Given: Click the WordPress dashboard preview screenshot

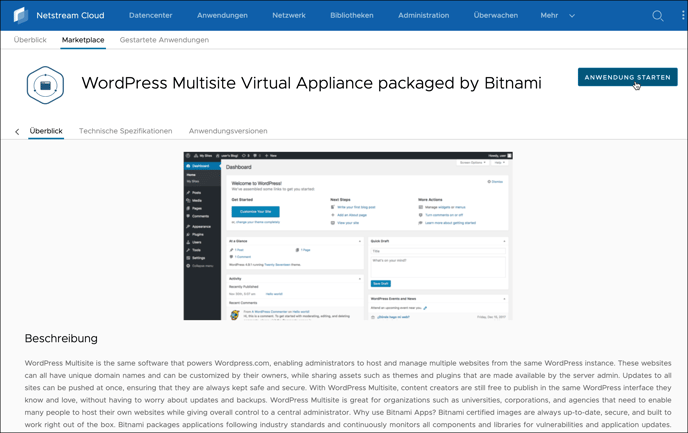Looking at the screenshot, I should [348, 236].
